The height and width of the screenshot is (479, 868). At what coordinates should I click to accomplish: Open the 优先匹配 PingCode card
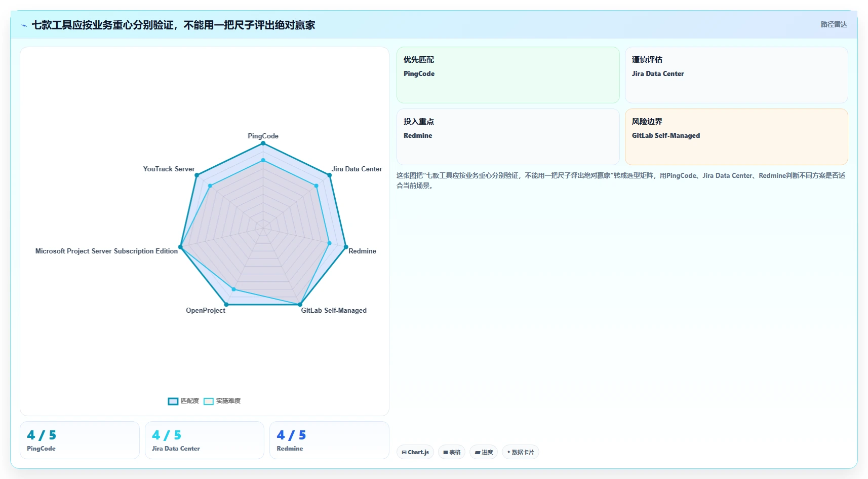click(508, 75)
